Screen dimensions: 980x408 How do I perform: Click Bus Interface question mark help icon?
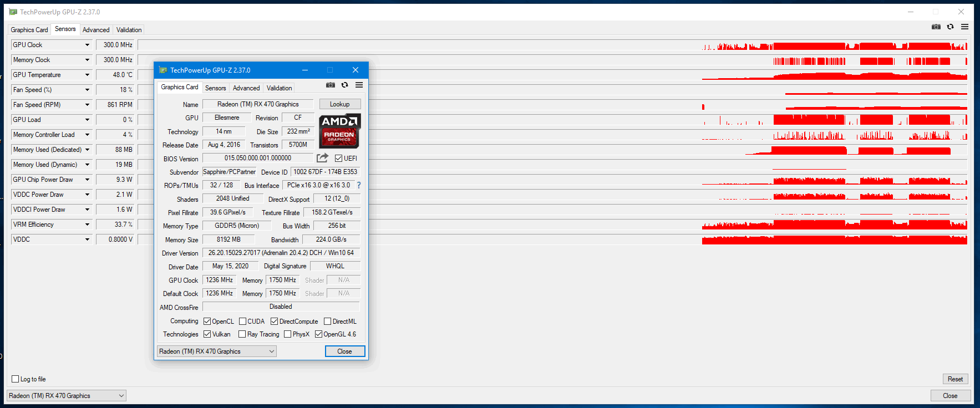(359, 185)
